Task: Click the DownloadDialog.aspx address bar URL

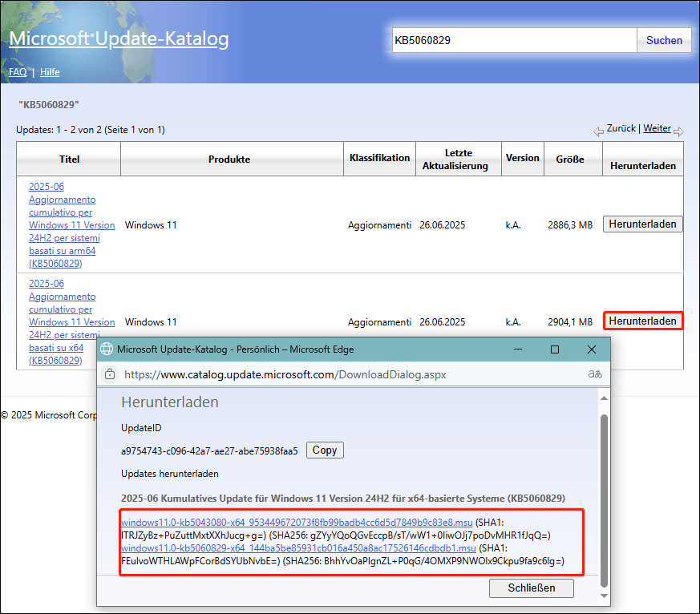Action: click(285, 374)
